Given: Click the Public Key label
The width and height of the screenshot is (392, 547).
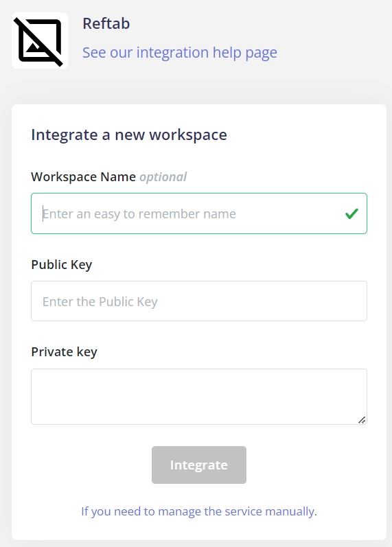Looking at the screenshot, I should pos(61,265).
